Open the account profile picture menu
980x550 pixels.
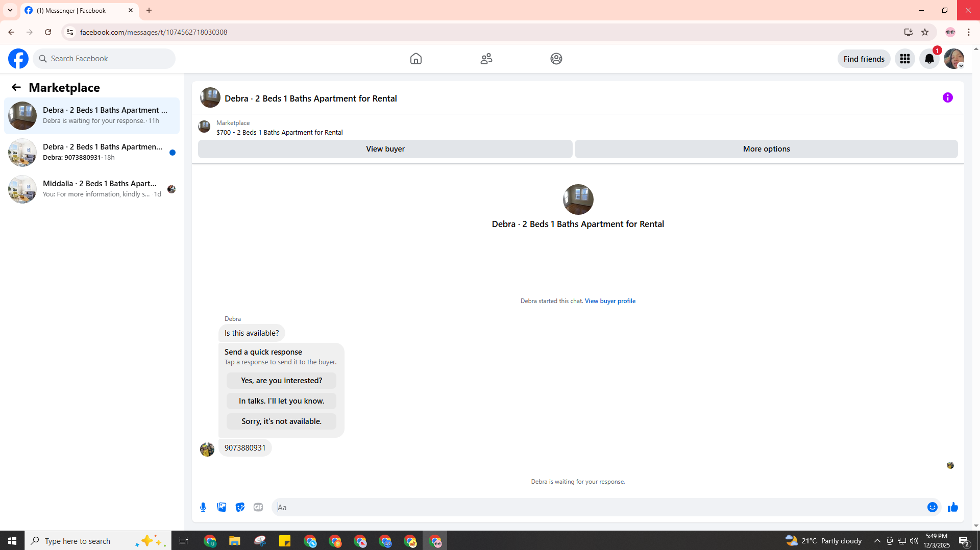[x=954, y=59]
